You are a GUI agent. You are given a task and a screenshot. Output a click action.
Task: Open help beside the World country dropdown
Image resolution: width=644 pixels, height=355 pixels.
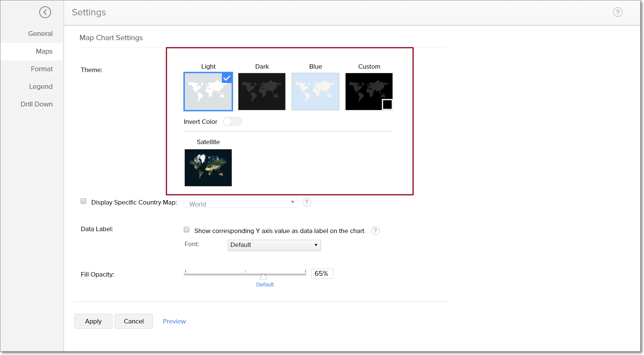coord(307,202)
